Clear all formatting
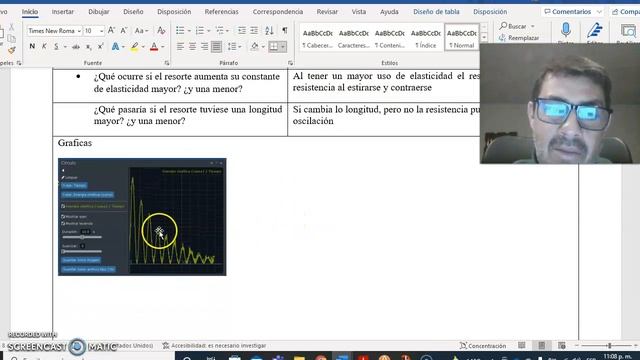 [161, 31]
